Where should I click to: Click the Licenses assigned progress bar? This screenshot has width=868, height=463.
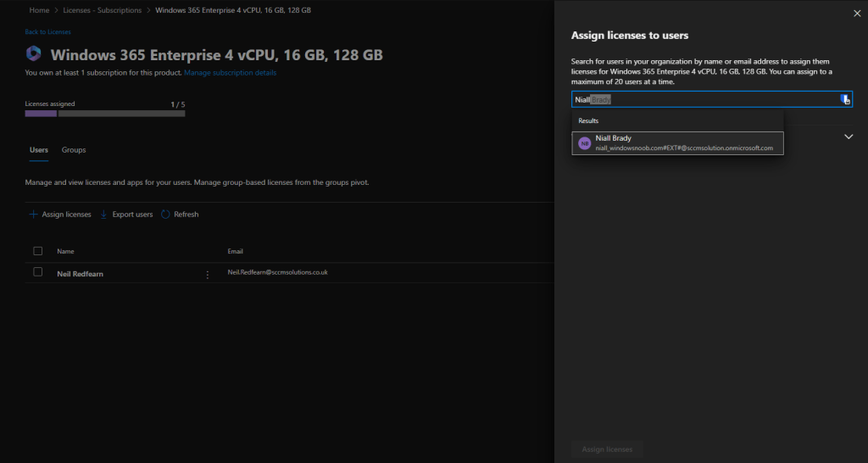tap(105, 113)
